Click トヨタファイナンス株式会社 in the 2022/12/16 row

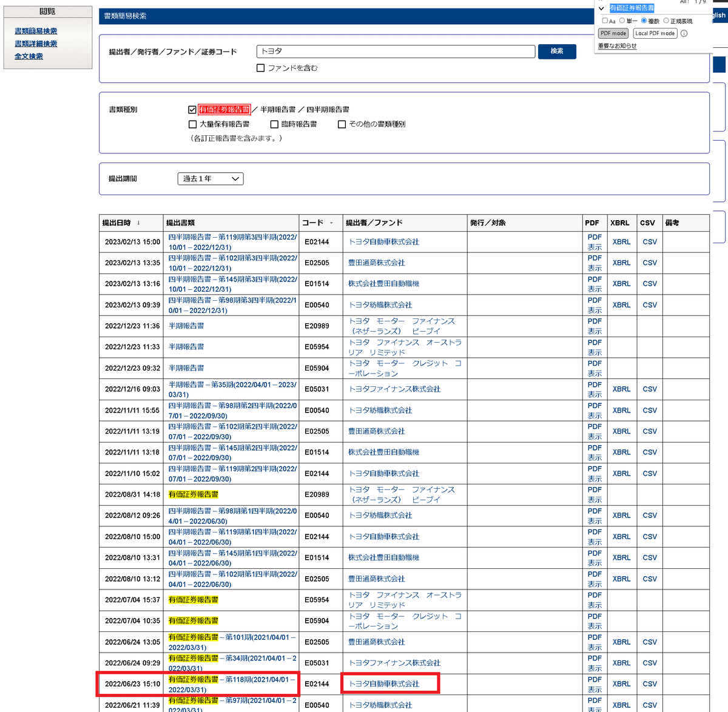pos(394,389)
